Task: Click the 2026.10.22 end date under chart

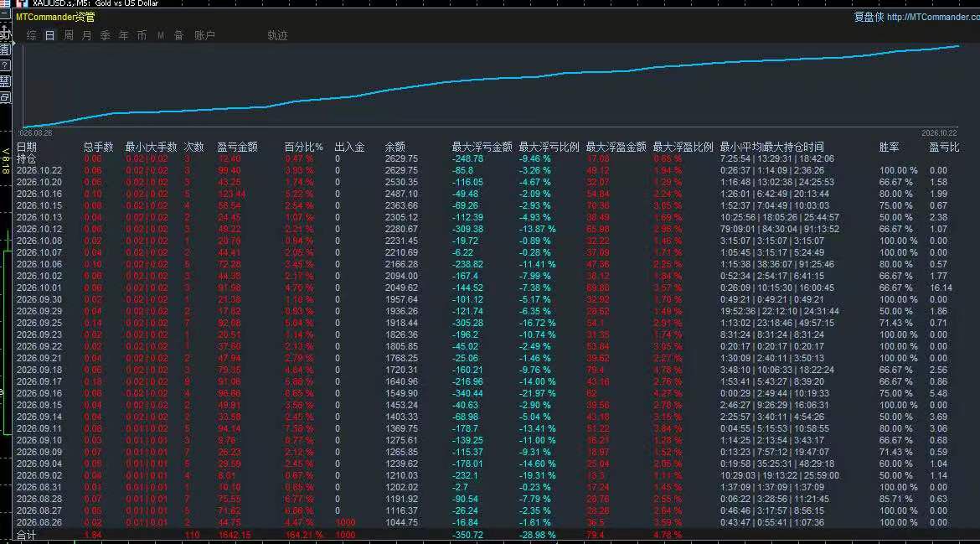Action: (x=939, y=133)
